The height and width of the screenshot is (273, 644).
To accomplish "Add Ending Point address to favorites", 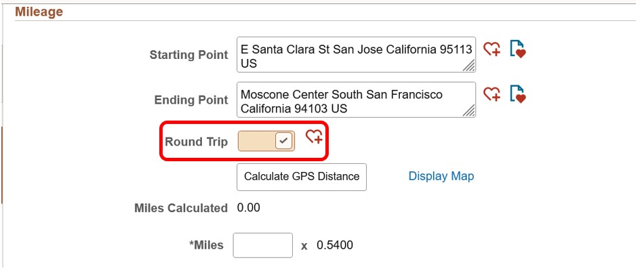I will [491, 94].
